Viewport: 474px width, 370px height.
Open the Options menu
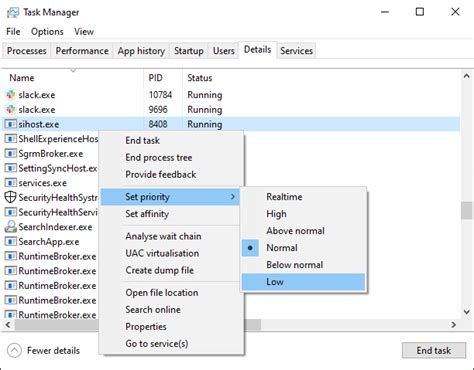coord(47,32)
